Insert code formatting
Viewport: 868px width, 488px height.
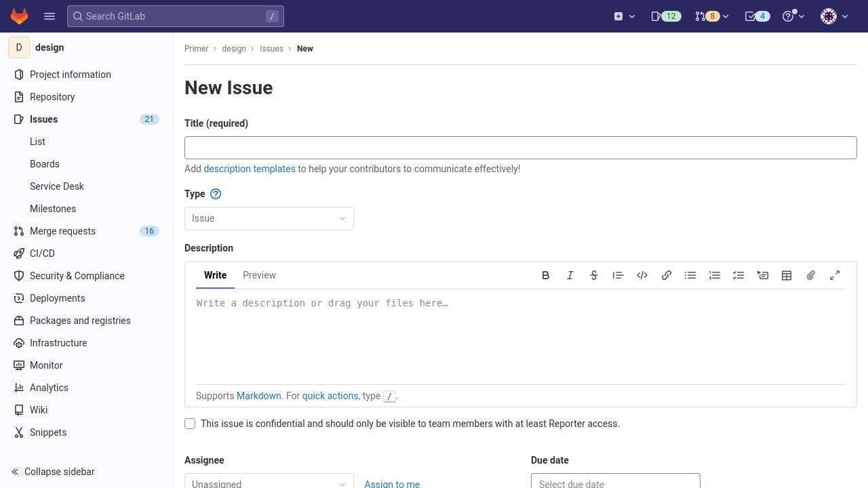642,275
